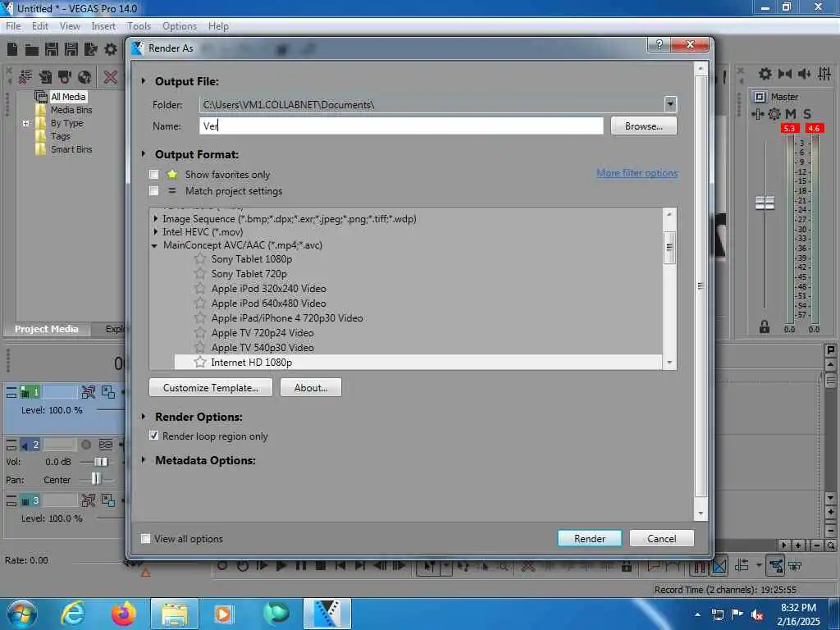Screen dimensions: 840x630
Task: Toggle the lock fader channels icon under Master fader
Action: coord(765,326)
